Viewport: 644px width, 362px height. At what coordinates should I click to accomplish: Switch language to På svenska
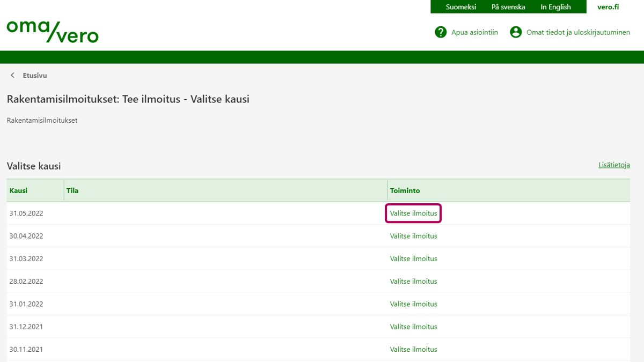pos(508,7)
